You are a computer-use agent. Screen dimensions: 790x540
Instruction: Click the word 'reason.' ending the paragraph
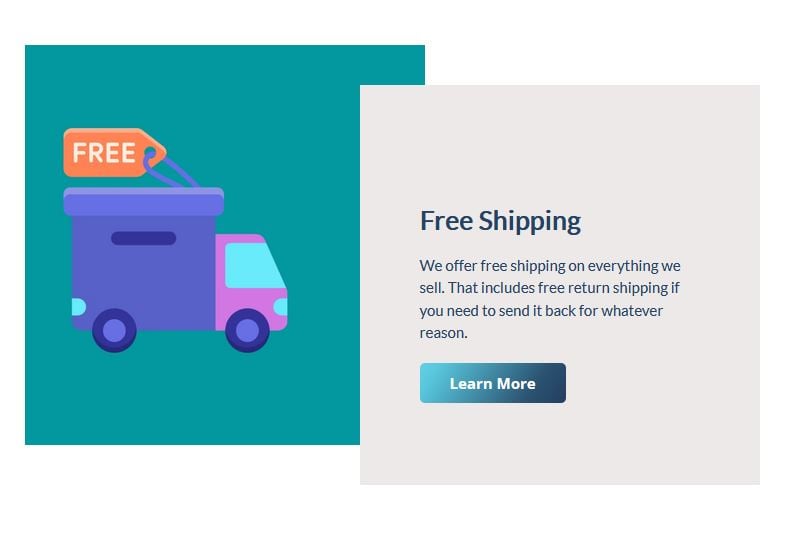[443, 332]
